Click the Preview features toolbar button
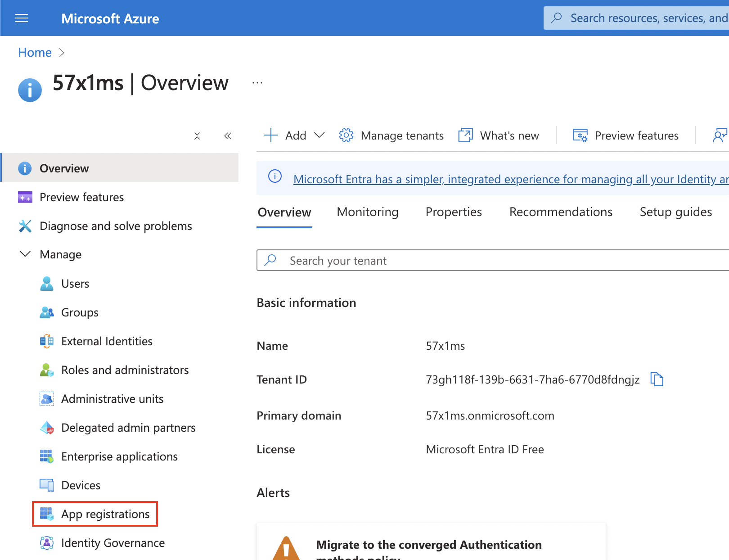The height and width of the screenshot is (560, 729). (625, 135)
